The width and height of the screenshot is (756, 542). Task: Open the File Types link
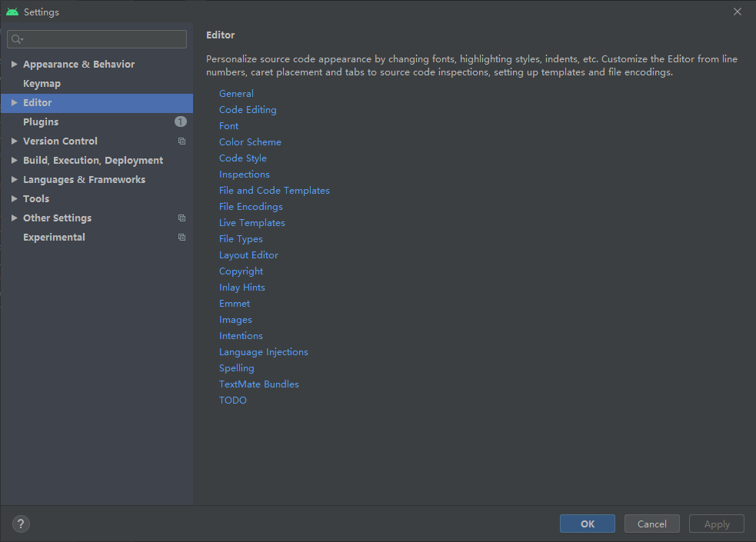tap(241, 239)
